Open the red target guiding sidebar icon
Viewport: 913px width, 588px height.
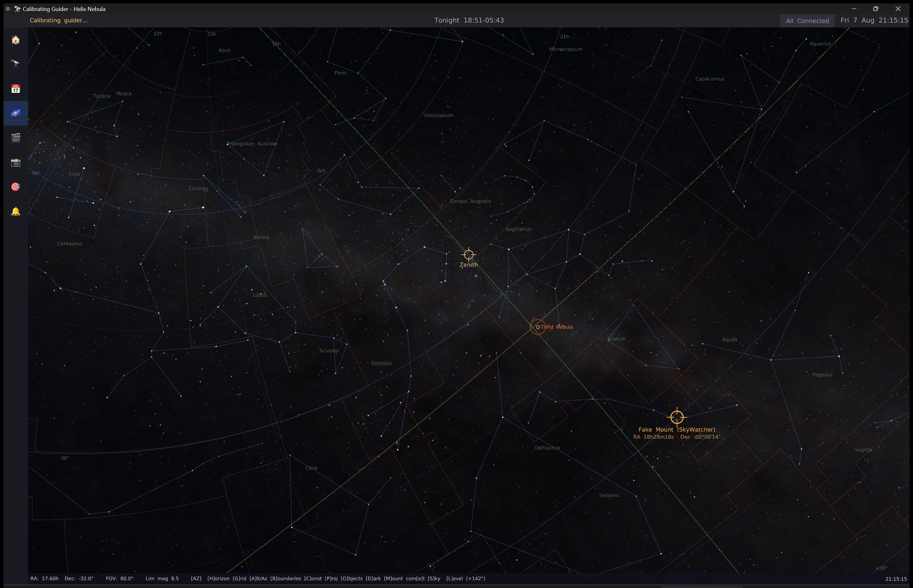[x=16, y=187]
